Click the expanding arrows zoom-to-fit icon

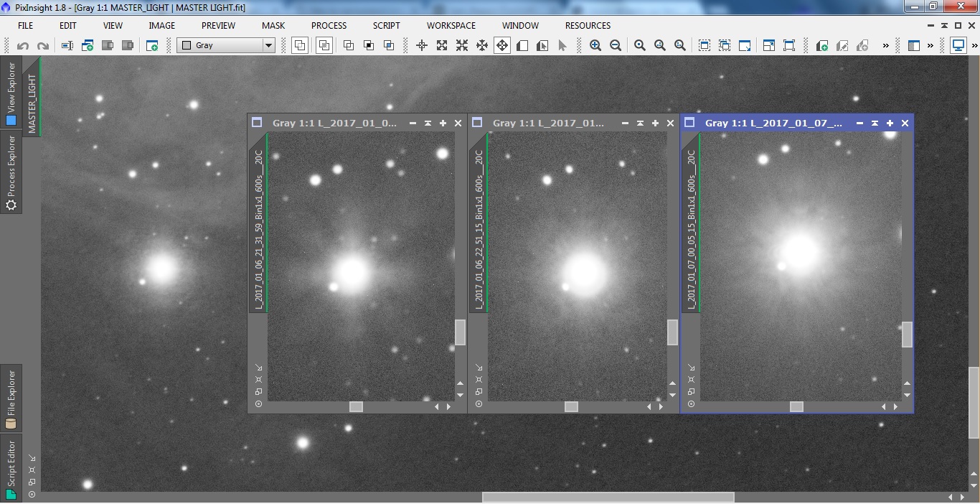(442, 45)
